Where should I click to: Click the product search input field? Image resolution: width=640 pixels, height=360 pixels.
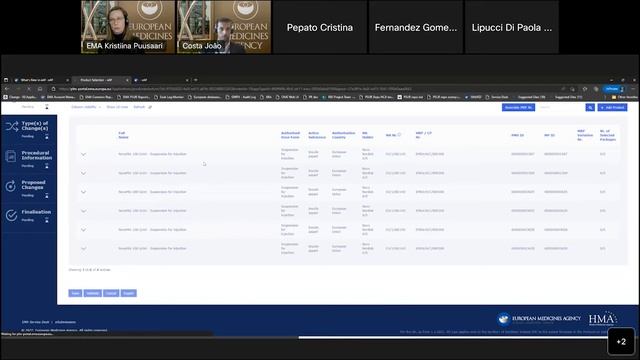(x=561, y=107)
